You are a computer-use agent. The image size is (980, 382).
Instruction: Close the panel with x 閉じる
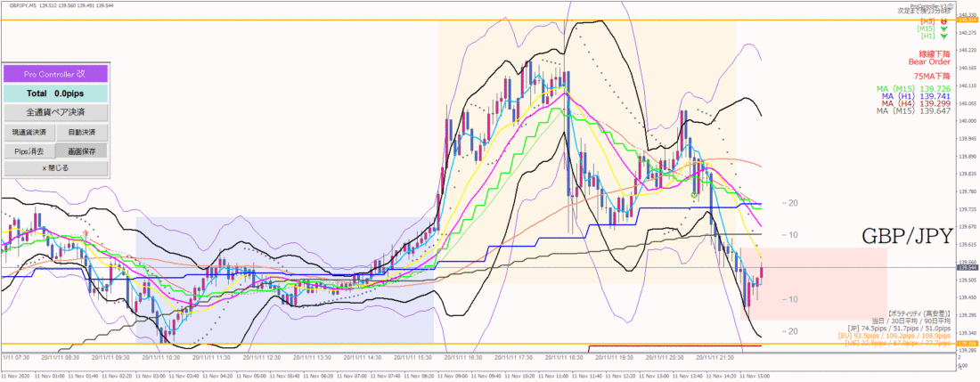(x=55, y=168)
